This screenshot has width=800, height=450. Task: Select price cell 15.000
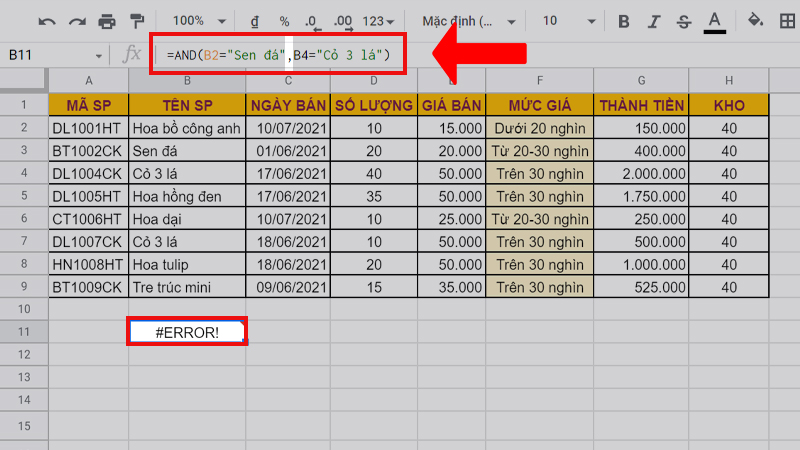(x=452, y=128)
